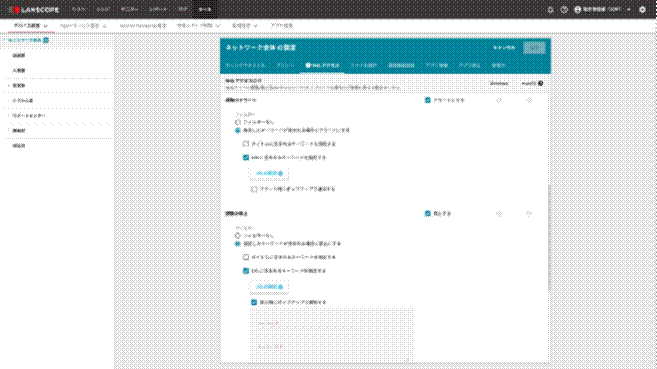This screenshot has width=657, height=369.
Task: Select the second group under ネットワーク全体
Action: 19,70
